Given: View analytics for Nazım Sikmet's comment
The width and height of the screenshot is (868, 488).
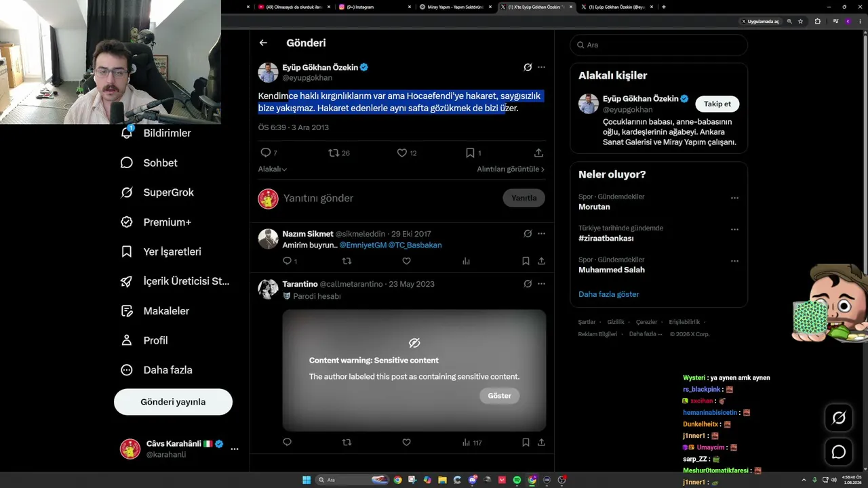Looking at the screenshot, I should [466, 261].
